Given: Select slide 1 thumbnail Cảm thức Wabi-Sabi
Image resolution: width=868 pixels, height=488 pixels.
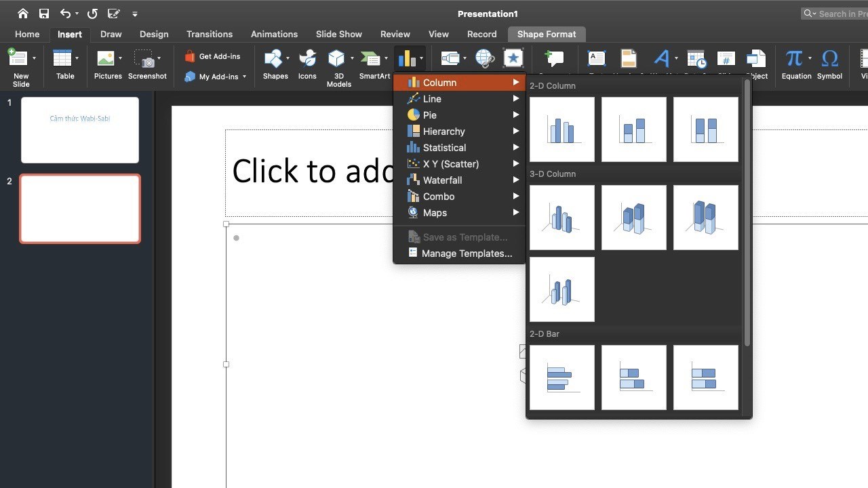Looking at the screenshot, I should pos(80,130).
